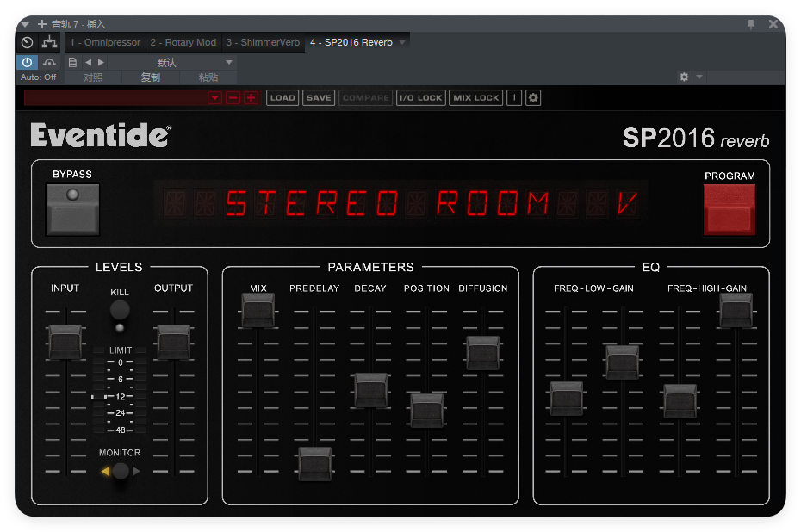This screenshot has height=532, width=801.
Task: Open the routing tree icon beside the tabs
Action: (x=49, y=42)
